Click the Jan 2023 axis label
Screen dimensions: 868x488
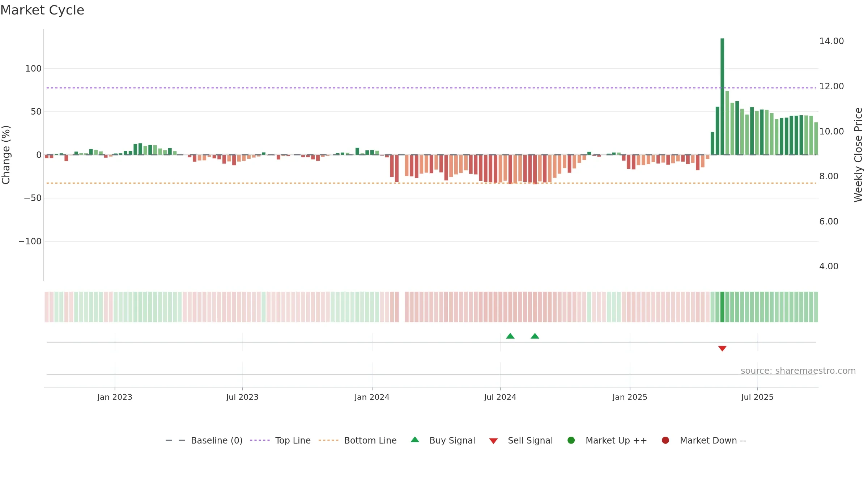(115, 397)
